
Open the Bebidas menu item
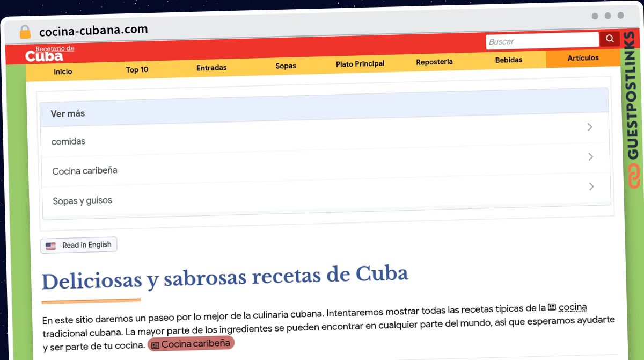tap(509, 60)
